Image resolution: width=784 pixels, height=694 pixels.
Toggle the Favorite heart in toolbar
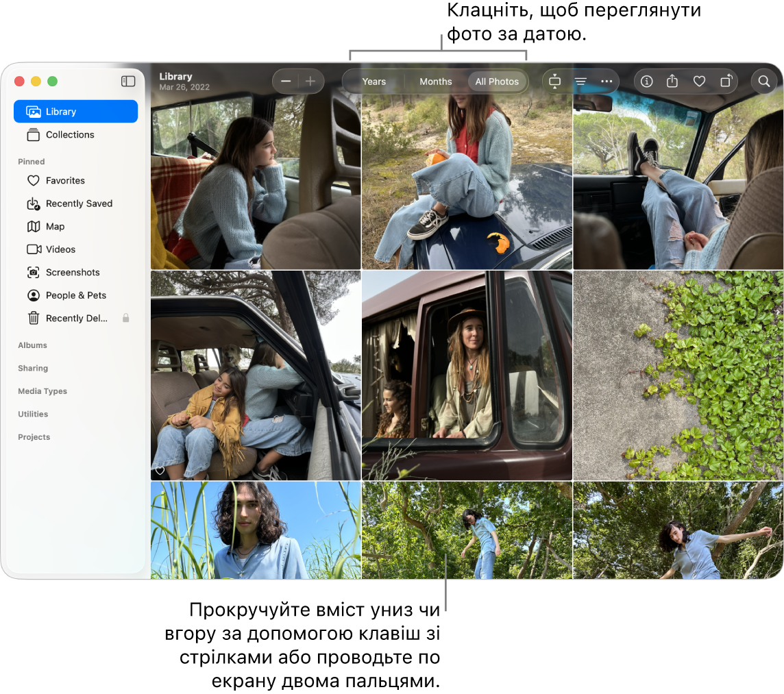tap(699, 82)
